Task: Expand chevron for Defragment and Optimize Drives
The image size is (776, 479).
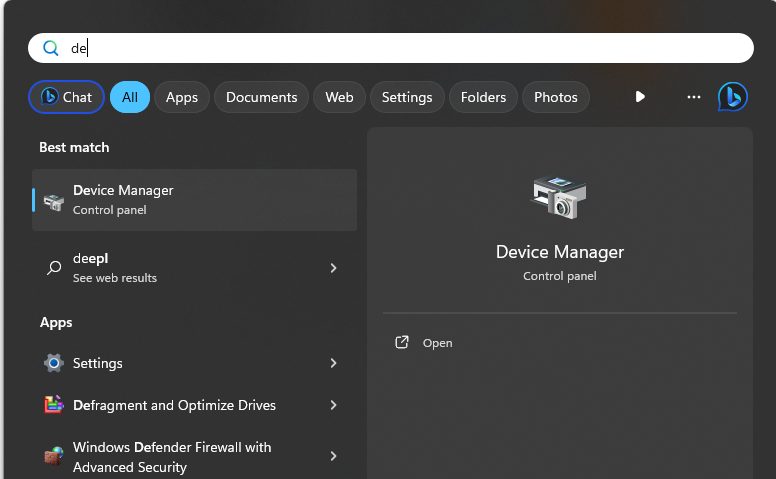Action: click(x=333, y=405)
